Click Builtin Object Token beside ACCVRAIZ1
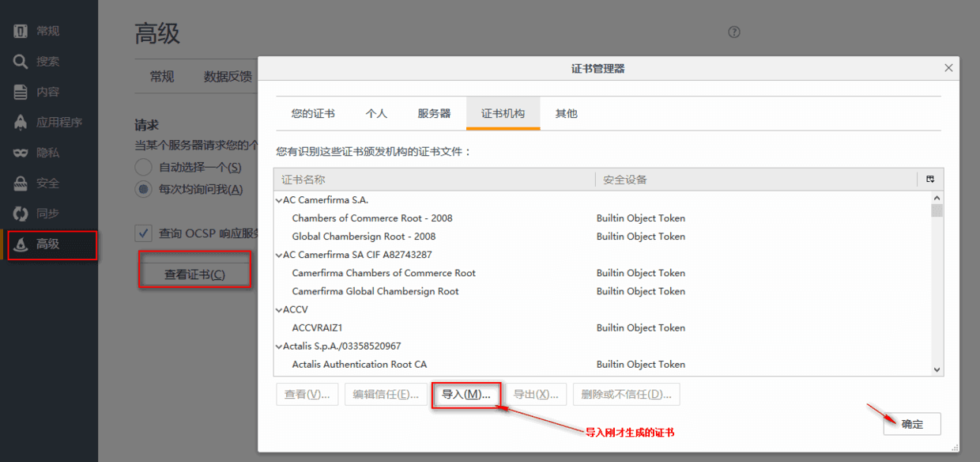Screen dimensions: 980x462 641,328
